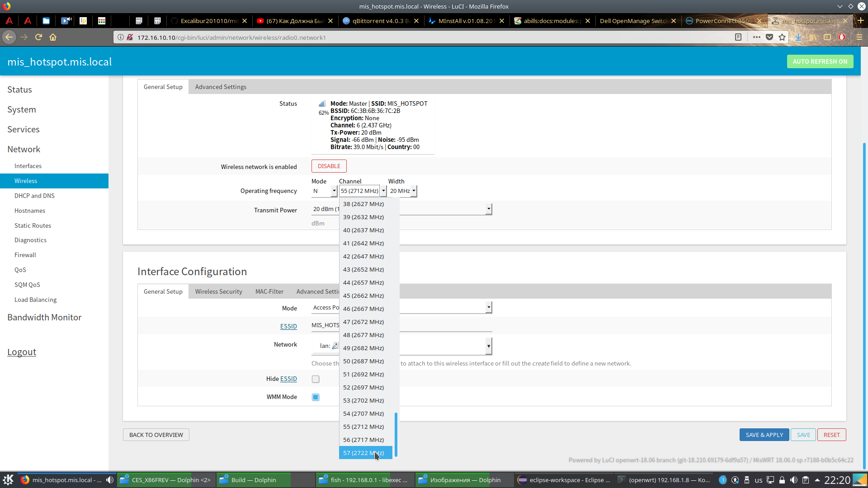
Task: Open DHCP and DNS in sidebar
Action: [x=34, y=196]
